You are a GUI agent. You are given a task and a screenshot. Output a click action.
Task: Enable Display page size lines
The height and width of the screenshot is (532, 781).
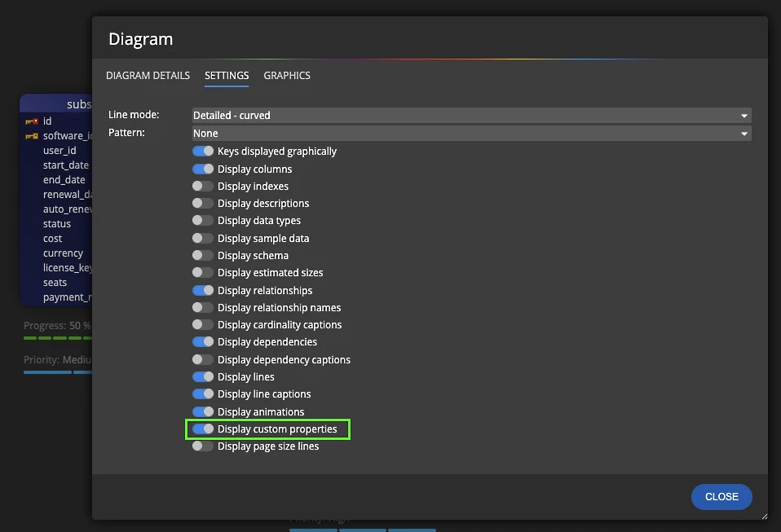[203, 446]
